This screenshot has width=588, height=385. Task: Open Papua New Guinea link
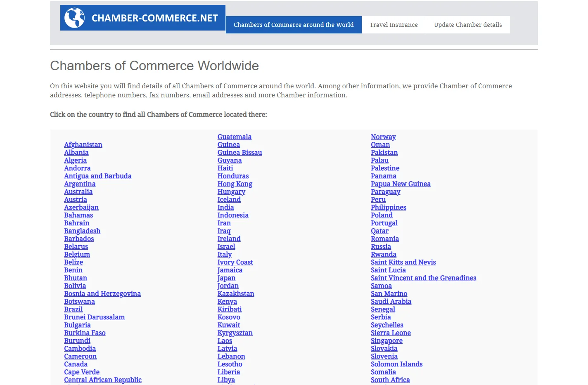pyautogui.click(x=401, y=184)
